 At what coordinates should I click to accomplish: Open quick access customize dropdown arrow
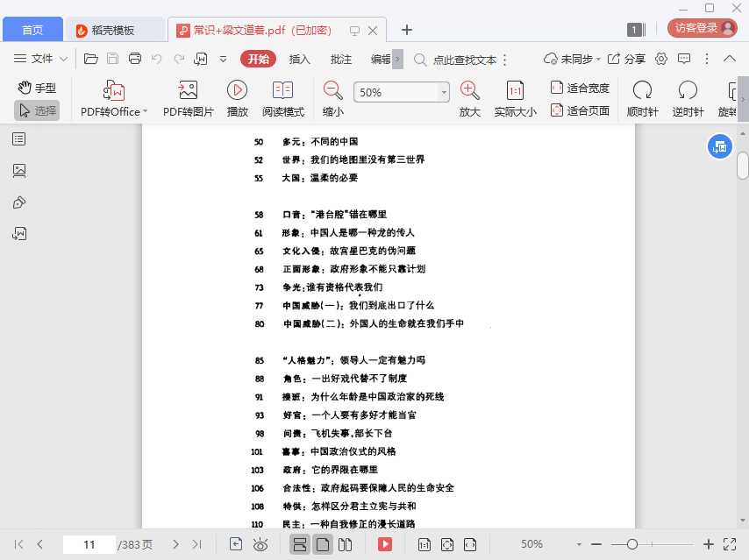(223, 60)
